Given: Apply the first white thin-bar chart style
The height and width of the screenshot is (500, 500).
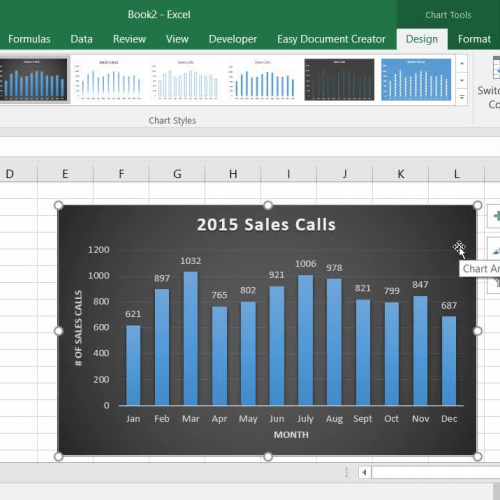Looking at the screenshot, I should pyautogui.click(x=109, y=80).
